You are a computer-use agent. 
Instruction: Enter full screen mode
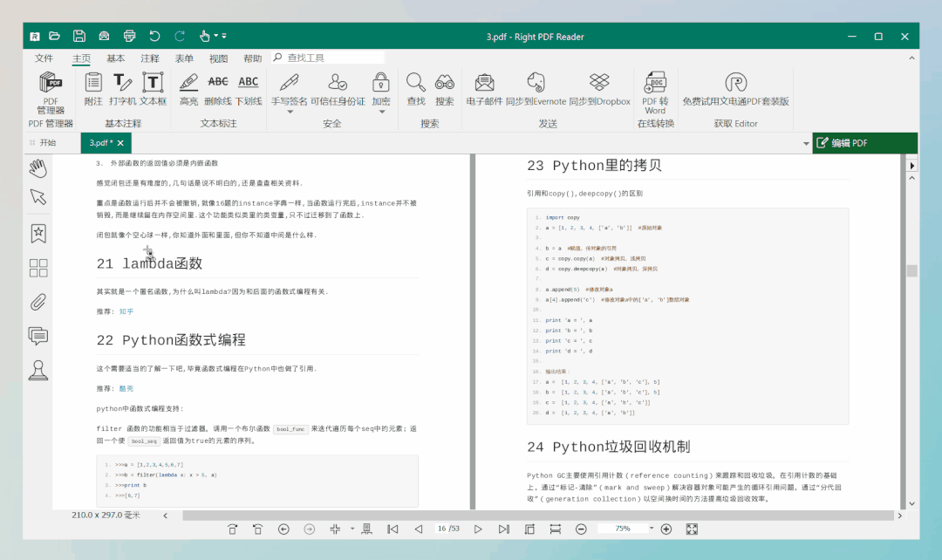click(x=692, y=529)
